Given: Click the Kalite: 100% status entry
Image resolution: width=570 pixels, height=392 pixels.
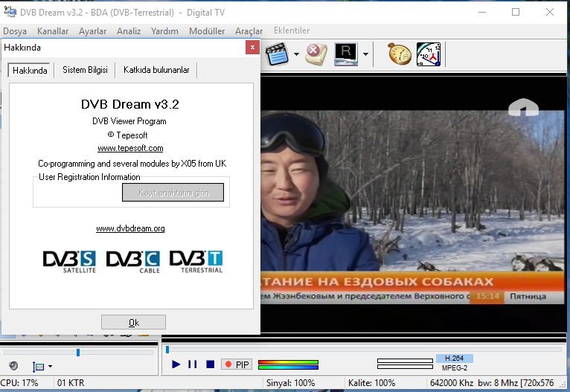Looking at the screenshot, I should (371, 383).
